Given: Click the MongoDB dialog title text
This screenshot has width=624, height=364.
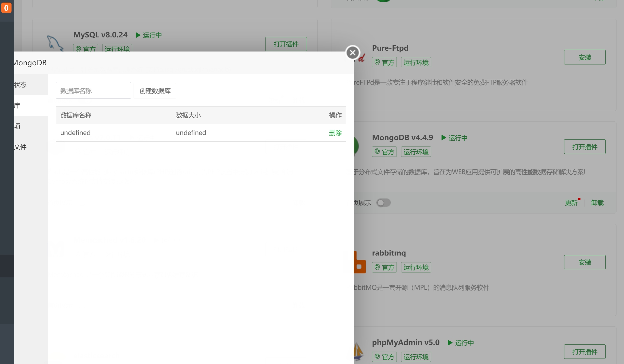Looking at the screenshot, I should click(x=30, y=63).
